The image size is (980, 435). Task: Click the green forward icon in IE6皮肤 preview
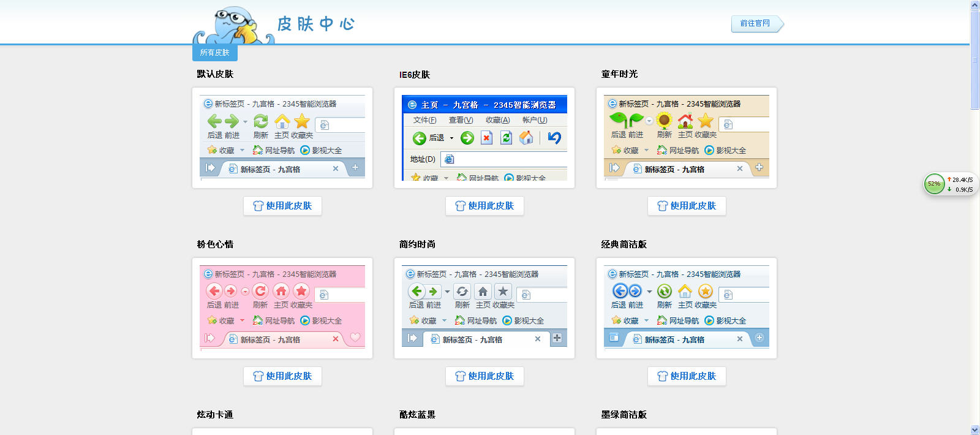coord(467,138)
